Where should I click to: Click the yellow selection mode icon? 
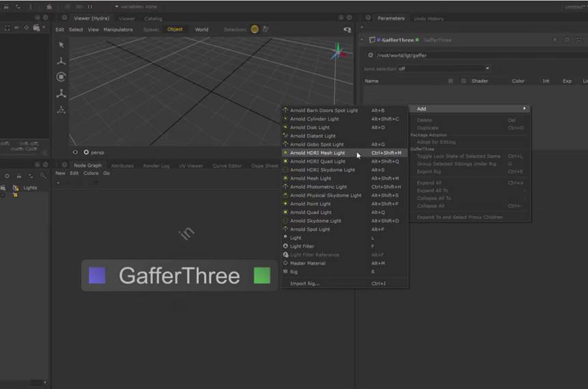click(255, 29)
